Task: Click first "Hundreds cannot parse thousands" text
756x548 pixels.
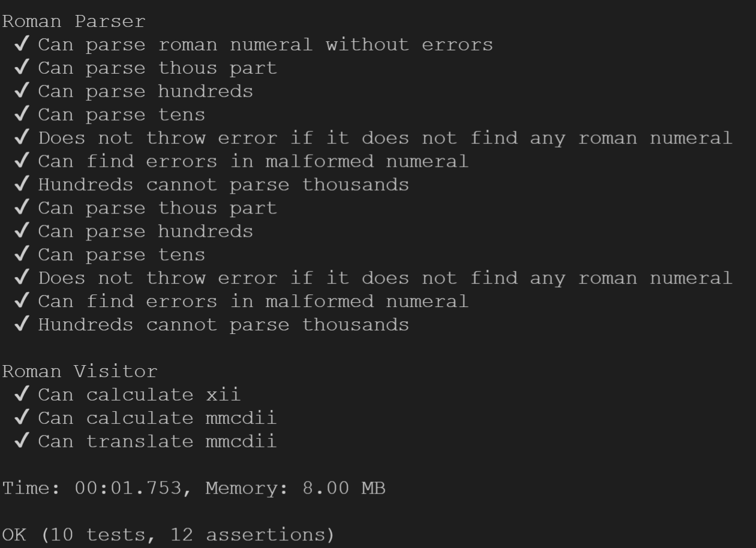Action: pyautogui.click(x=223, y=185)
